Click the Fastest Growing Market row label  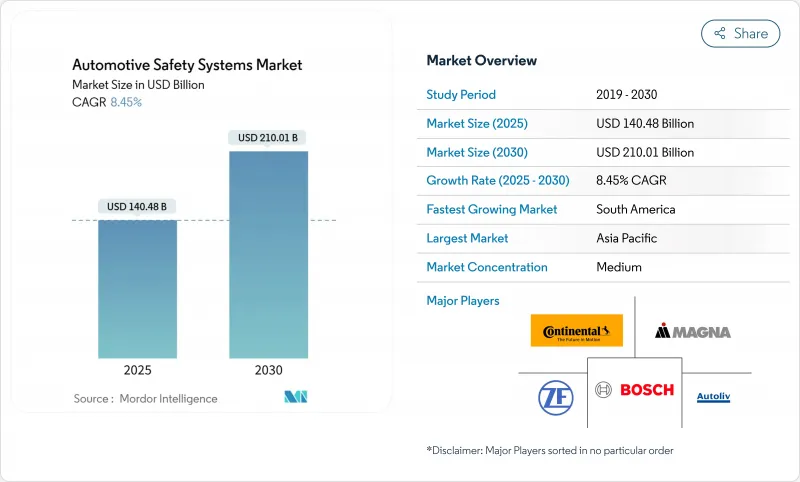tap(492, 210)
